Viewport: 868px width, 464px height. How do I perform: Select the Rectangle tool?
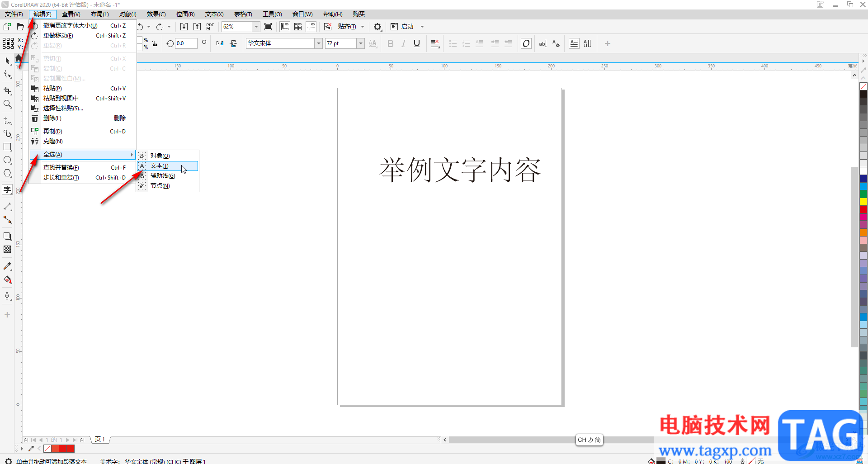(7, 147)
